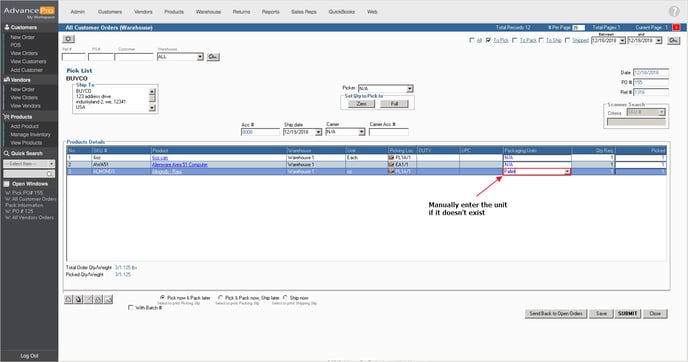The height and width of the screenshot is (362, 688).
Task: Open the QuickBooks menu
Action: coord(341,12)
